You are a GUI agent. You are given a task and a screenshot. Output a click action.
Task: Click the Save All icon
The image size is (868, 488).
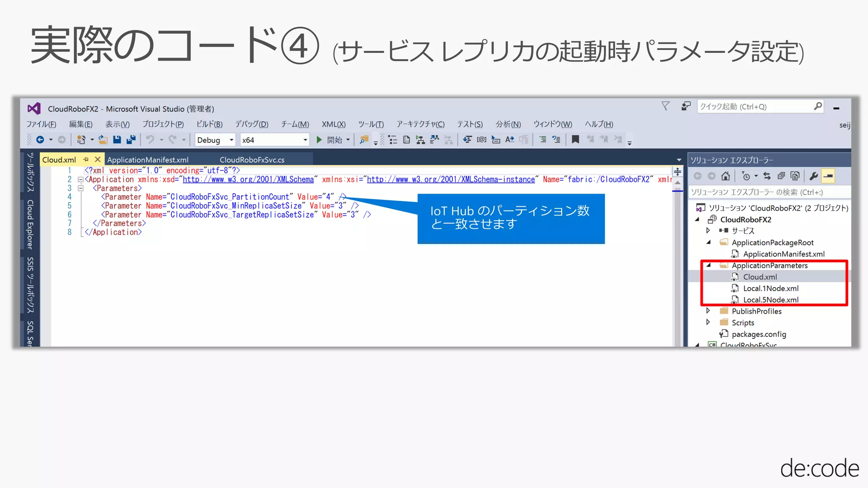pyautogui.click(x=131, y=140)
